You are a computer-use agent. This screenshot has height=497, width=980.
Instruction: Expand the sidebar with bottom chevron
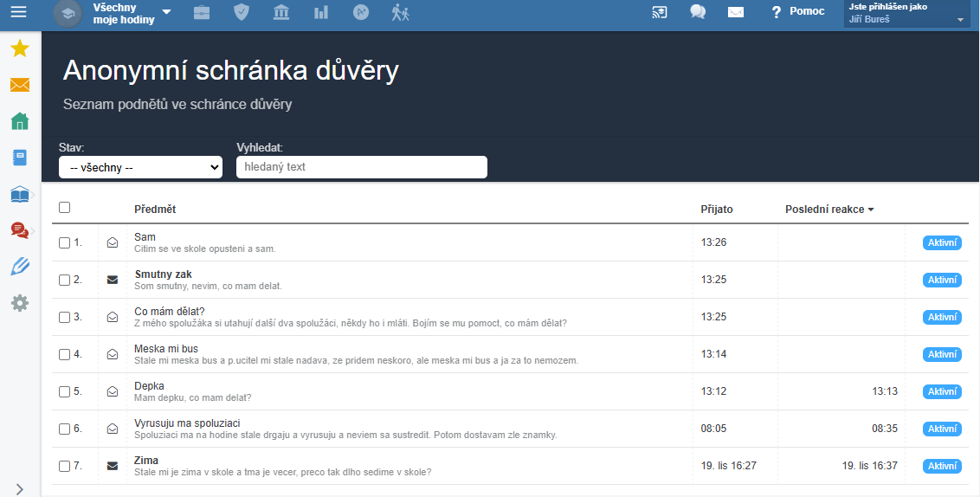20,489
